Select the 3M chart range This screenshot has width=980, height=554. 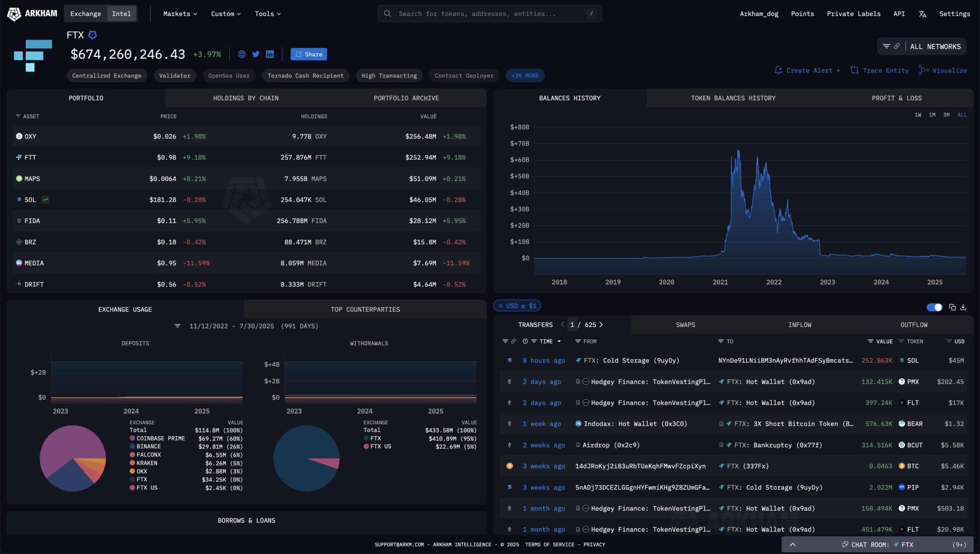point(946,115)
